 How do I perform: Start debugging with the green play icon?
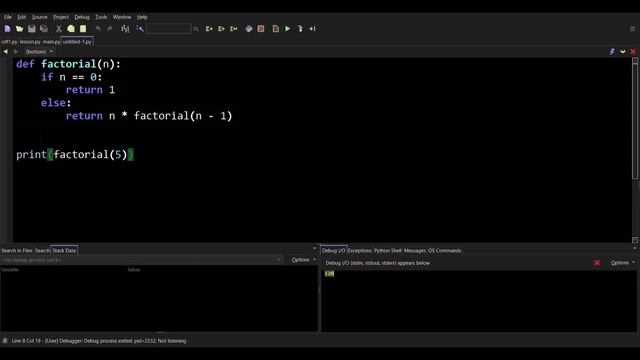(288, 29)
